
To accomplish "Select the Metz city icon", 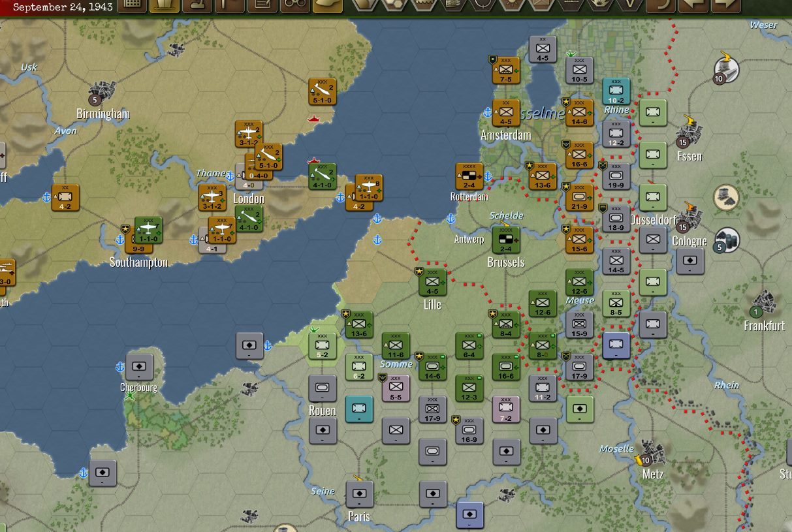I will (x=650, y=453).
